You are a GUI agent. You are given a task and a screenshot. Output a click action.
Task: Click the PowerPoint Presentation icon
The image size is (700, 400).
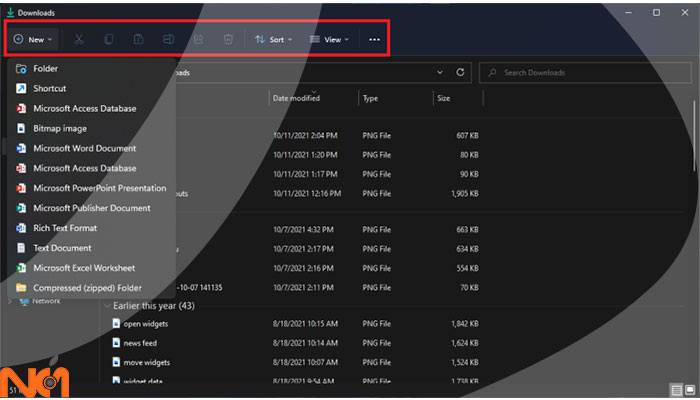[x=21, y=188]
